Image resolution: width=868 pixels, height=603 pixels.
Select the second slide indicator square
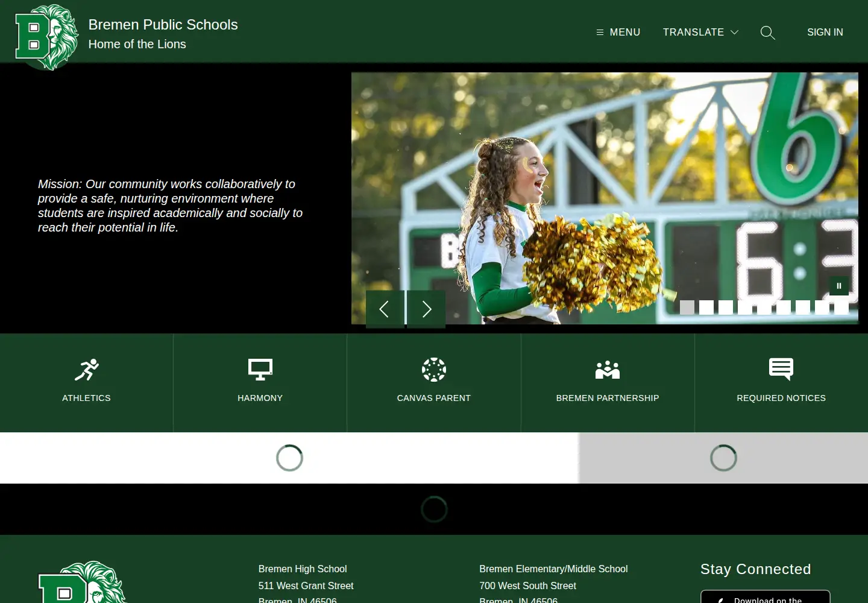(x=706, y=308)
